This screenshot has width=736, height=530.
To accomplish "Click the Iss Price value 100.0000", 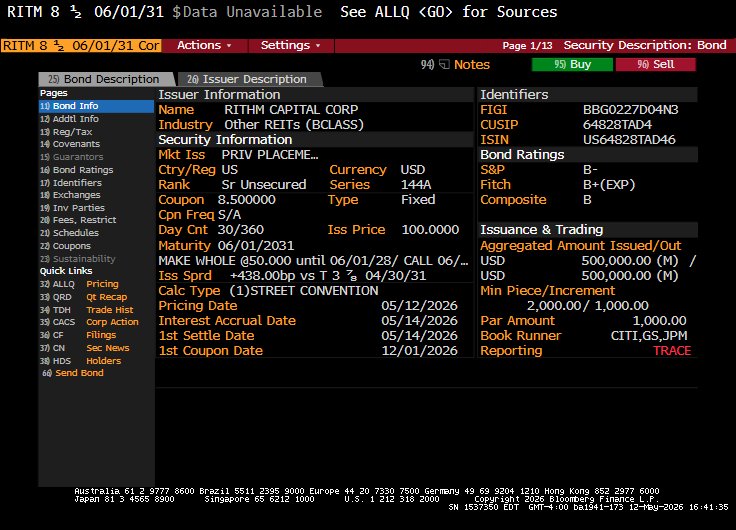I will point(430,230).
